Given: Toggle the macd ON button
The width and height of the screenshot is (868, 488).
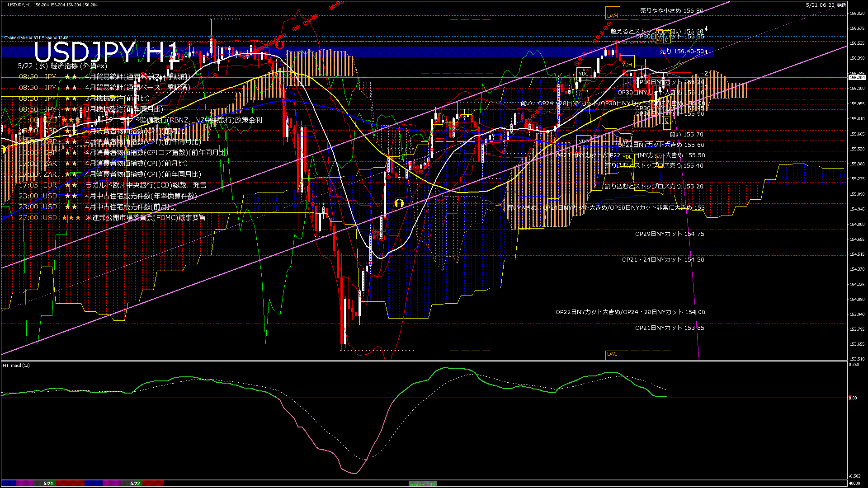Looking at the screenshot, I should click(x=423, y=483).
